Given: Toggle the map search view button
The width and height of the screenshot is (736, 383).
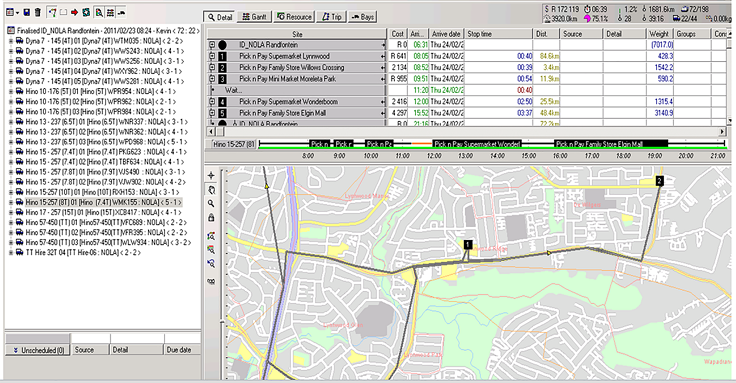Looking at the screenshot, I should click(99, 12).
